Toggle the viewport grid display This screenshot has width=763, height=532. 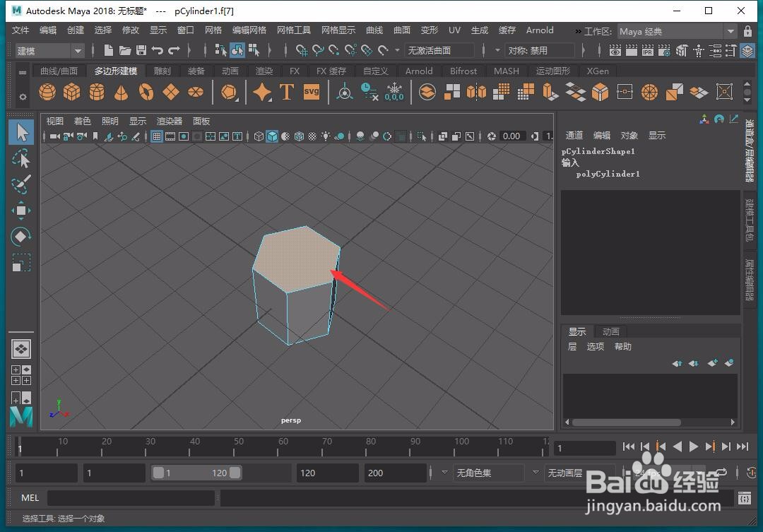click(157, 136)
